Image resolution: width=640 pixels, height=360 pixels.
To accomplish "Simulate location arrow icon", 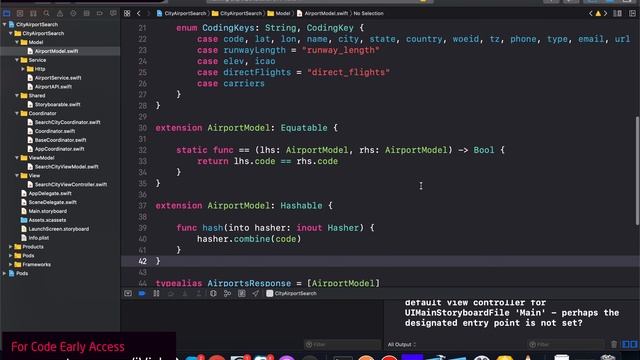I will coord(256,293).
